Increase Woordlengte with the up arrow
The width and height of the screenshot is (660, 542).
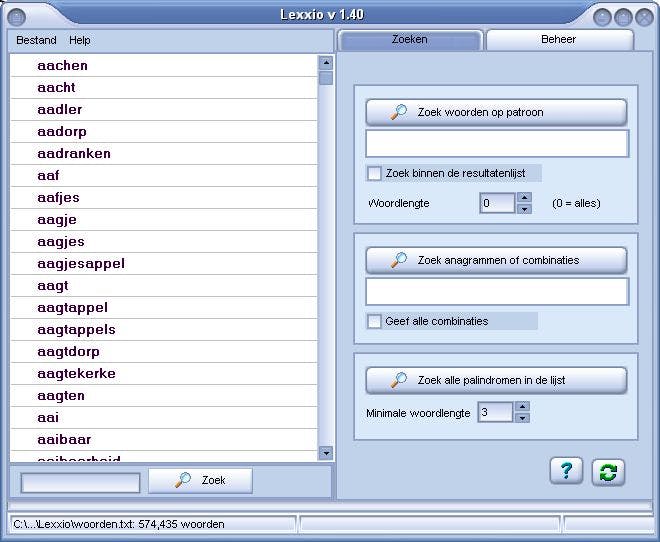(524, 197)
